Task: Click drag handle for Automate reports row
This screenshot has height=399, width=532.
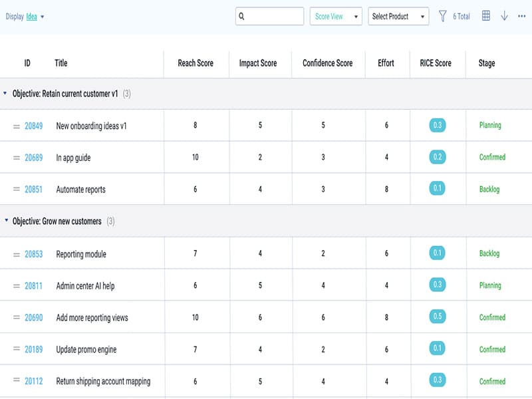Action: (x=17, y=190)
